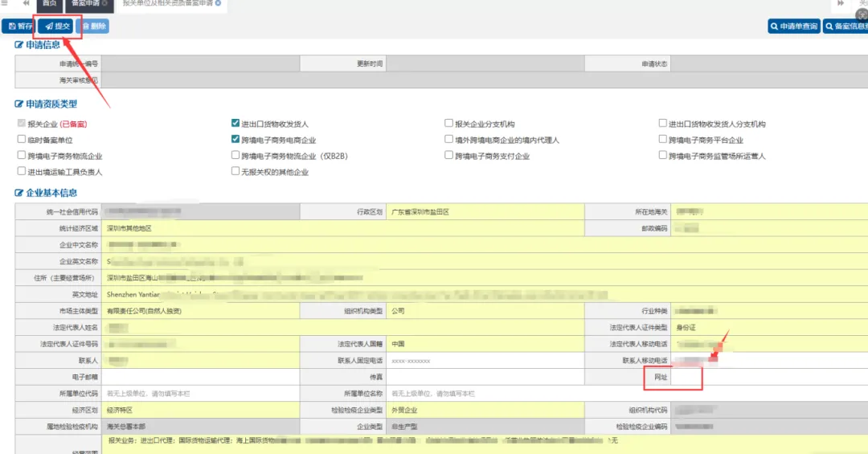Switch to the 首页 tab

pyautogui.click(x=49, y=4)
